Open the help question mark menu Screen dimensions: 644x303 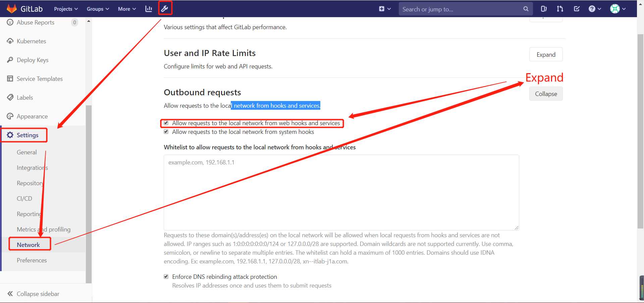coord(595,9)
